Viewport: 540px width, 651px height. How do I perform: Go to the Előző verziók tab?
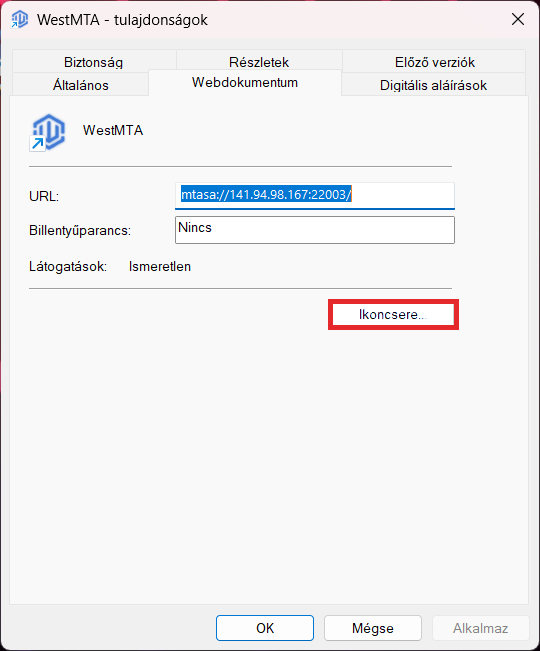coord(435,62)
